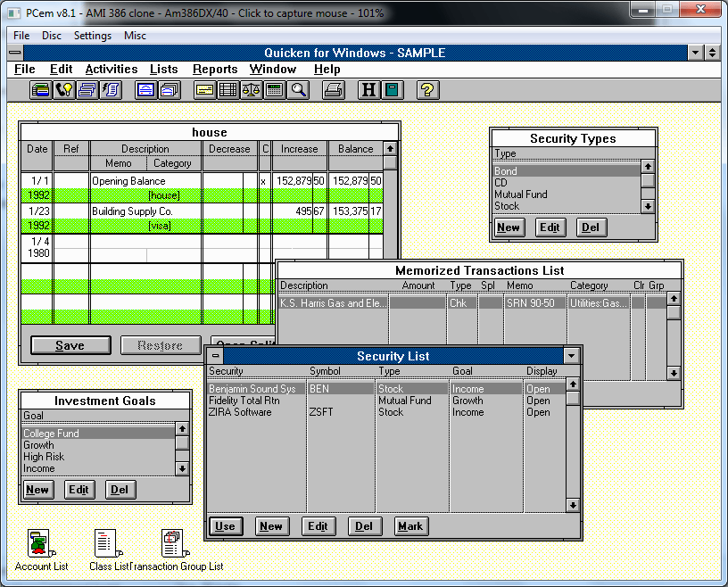This screenshot has height=587, width=728.
Task: Open the PCem Disc menu
Action: pyautogui.click(x=52, y=36)
